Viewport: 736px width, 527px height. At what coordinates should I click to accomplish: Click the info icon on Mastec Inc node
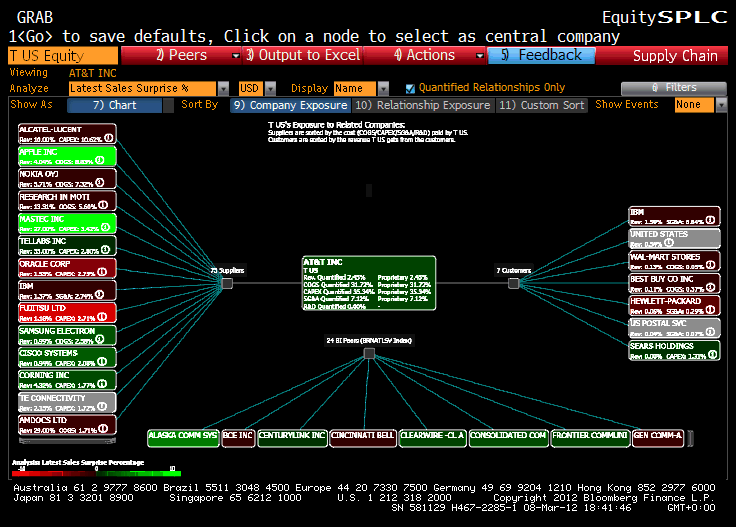[105, 227]
